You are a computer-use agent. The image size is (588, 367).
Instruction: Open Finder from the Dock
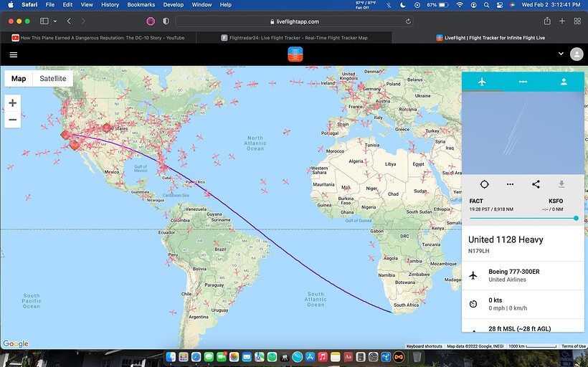(x=171, y=357)
